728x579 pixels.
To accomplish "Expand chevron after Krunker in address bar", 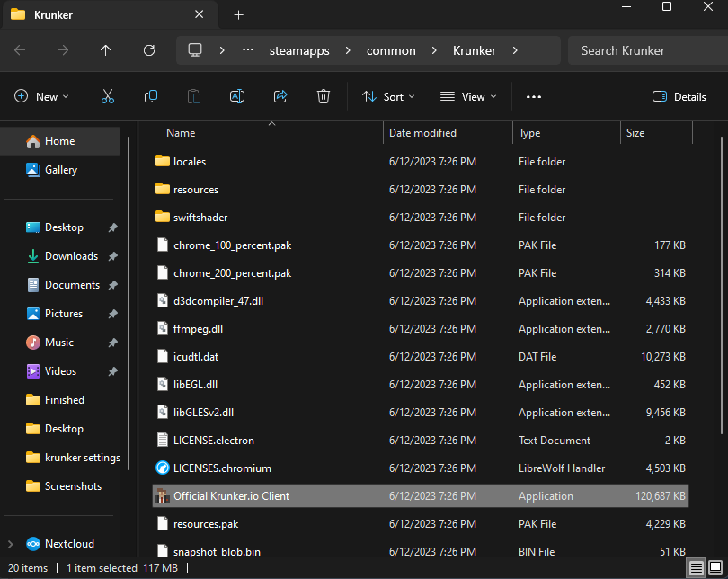I will point(515,50).
